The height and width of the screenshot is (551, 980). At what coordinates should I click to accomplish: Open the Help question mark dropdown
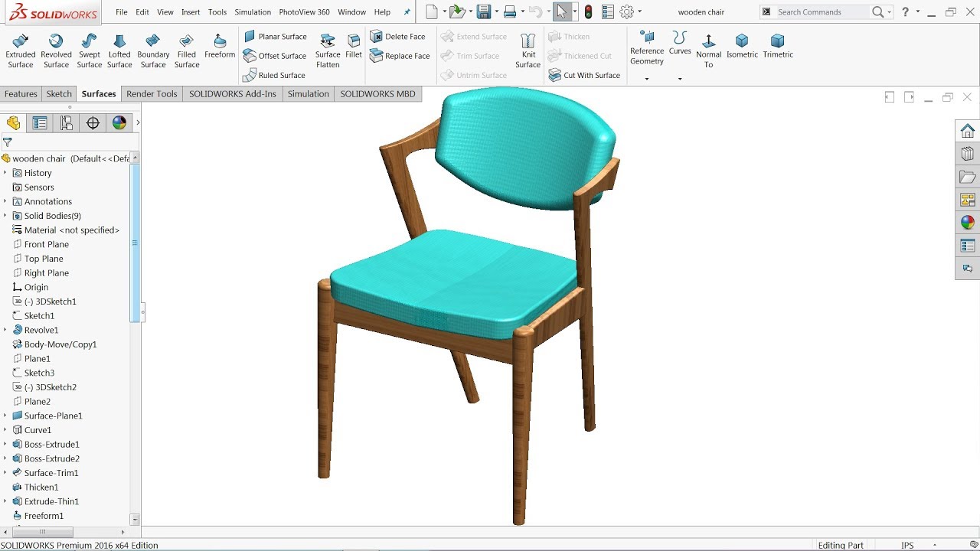coord(918,11)
